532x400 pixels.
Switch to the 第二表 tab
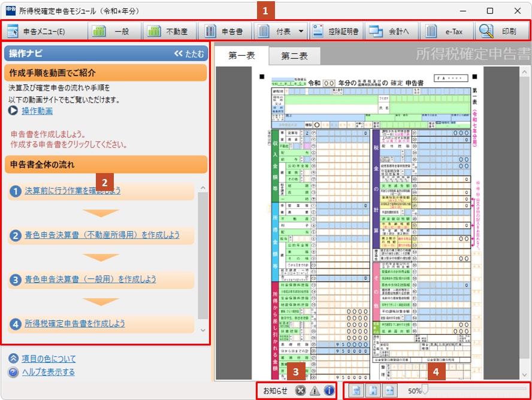click(294, 56)
